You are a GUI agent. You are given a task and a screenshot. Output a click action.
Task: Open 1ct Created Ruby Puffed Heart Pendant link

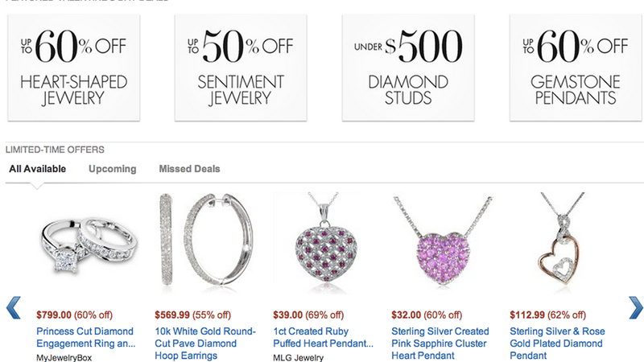[x=324, y=337]
